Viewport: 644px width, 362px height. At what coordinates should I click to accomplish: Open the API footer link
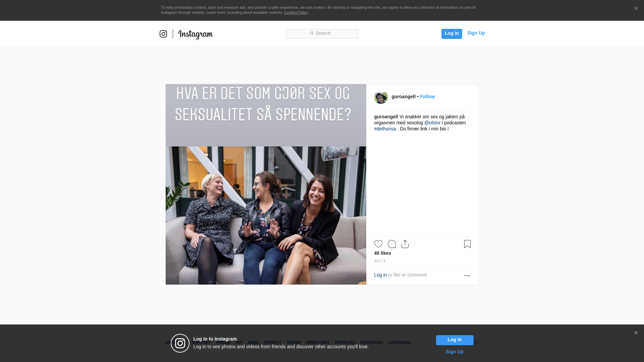pos(239,343)
